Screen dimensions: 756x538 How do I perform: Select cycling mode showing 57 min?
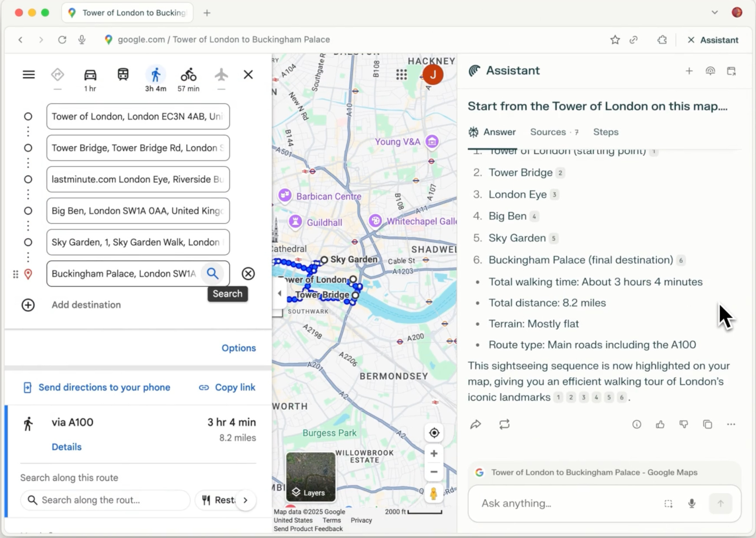tap(188, 75)
